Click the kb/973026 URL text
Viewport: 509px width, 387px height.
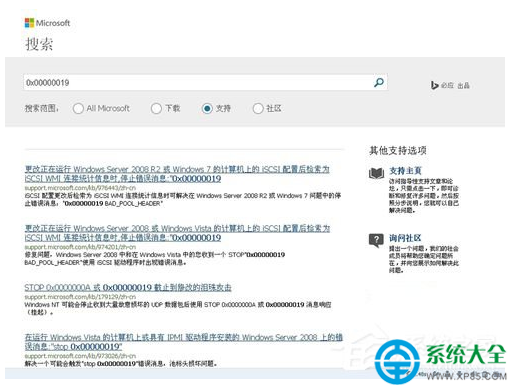[80, 356]
